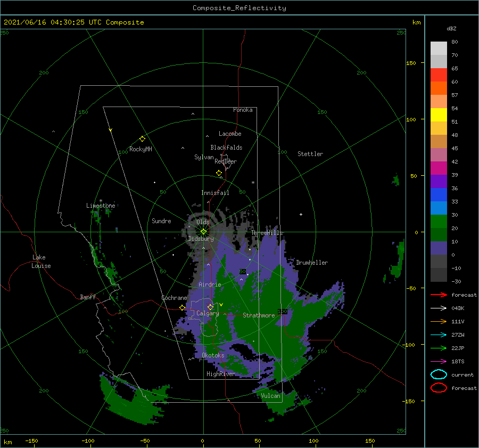The width and height of the screenshot is (479, 448).
Task: Pick the light gray swatch at 80 dBZ
Action: point(439,48)
